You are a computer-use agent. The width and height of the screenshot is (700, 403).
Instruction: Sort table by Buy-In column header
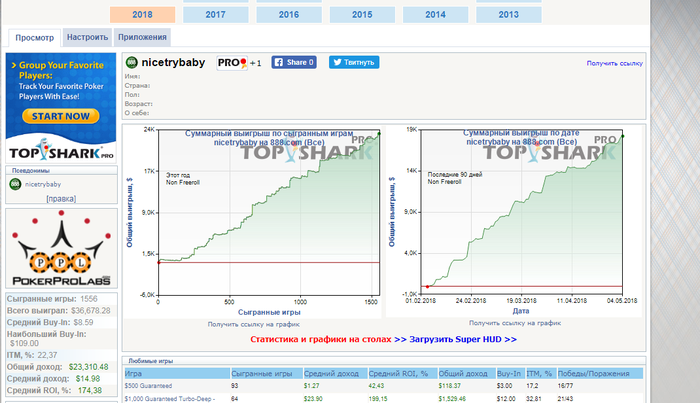coord(510,374)
